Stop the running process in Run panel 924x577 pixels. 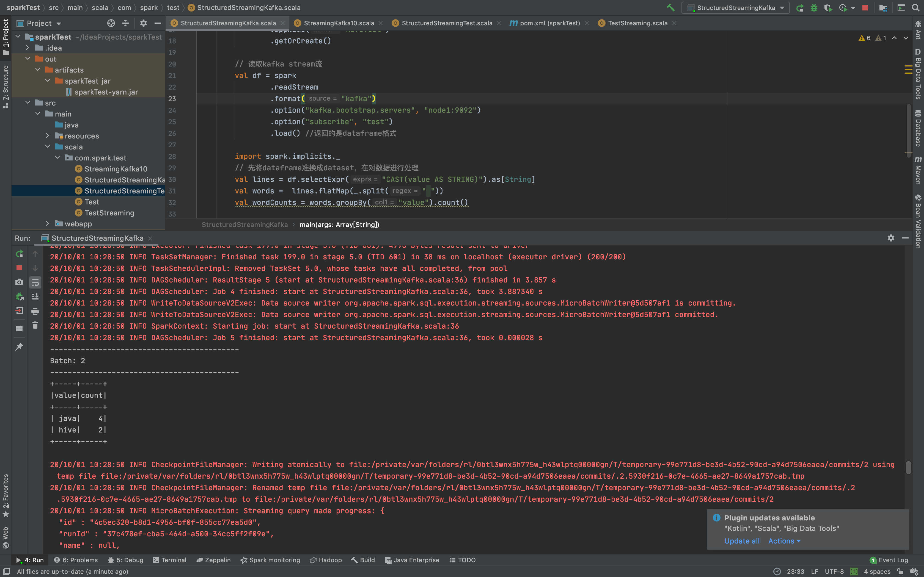click(x=19, y=268)
